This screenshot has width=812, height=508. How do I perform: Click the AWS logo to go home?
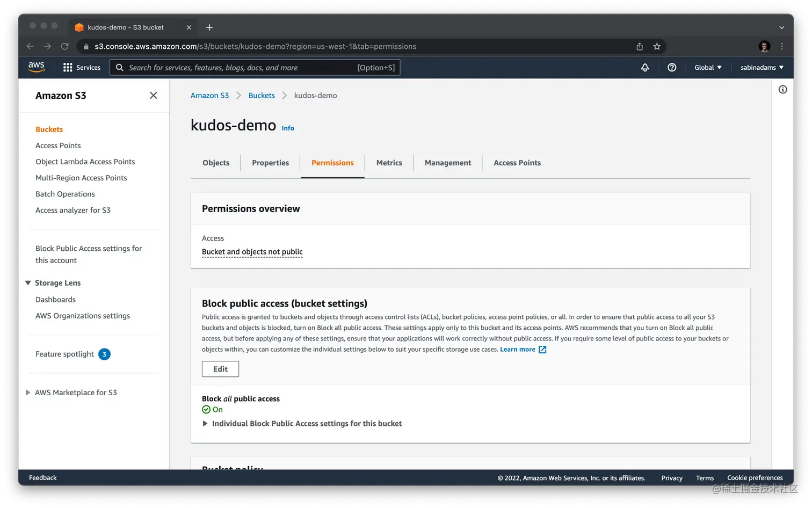(x=36, y=66)
